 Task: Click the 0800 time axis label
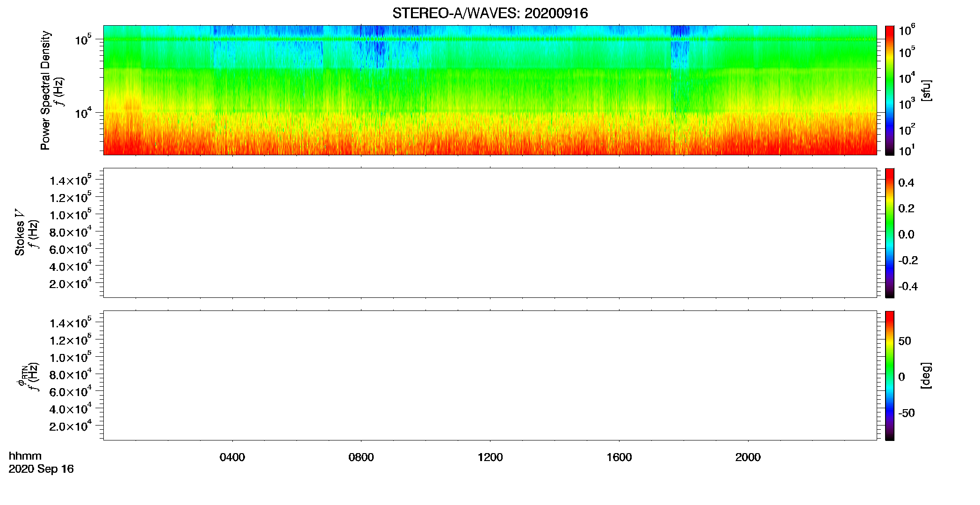tap(361, 457)
